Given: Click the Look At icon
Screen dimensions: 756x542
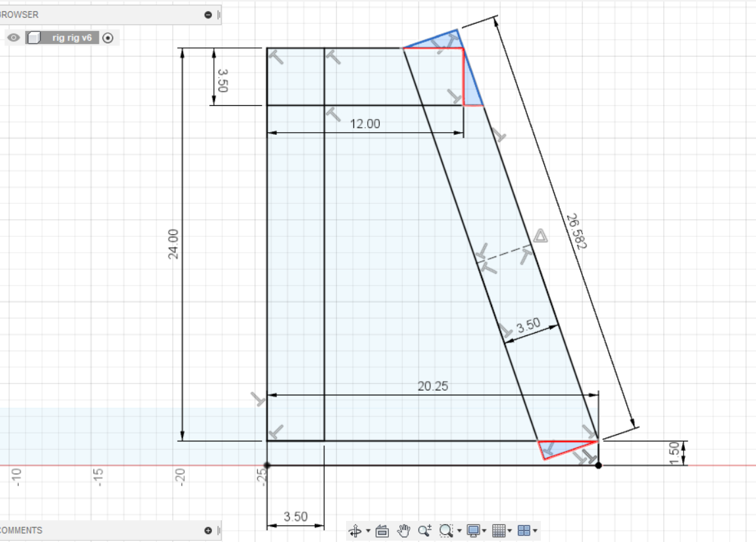Looking at the screenshot, I should (x=382, y=531).
